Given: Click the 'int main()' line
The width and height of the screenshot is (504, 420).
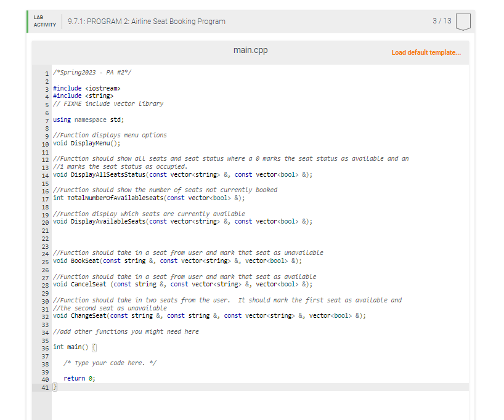Looking at the screenshot, I should tap(75, 347).
